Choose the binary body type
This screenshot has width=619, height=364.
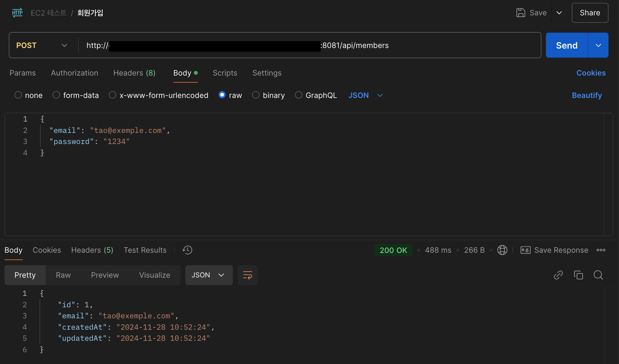pyautogui.click(x=256, y=95)
